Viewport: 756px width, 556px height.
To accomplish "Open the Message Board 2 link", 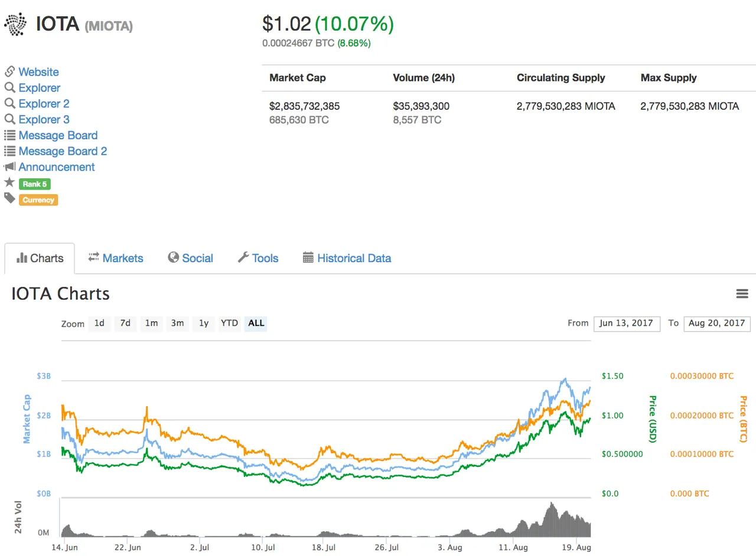I will tap(63, 151).
